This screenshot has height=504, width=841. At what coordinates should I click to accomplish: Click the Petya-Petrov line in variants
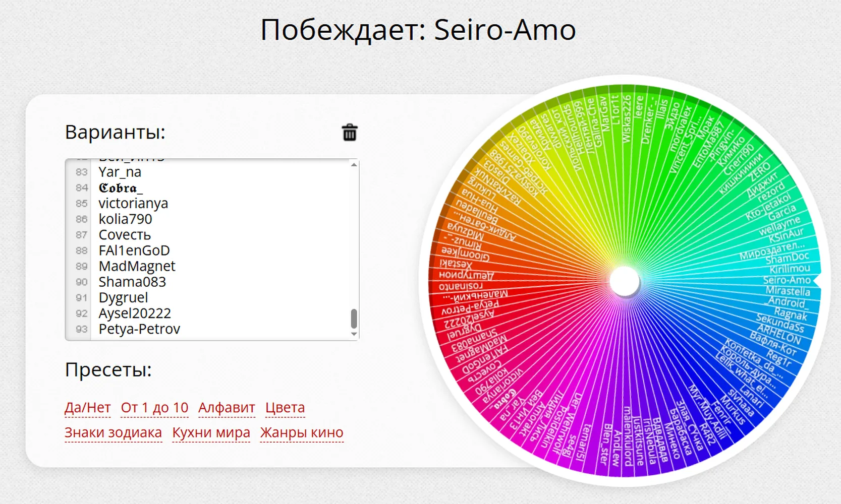(139, 329)
